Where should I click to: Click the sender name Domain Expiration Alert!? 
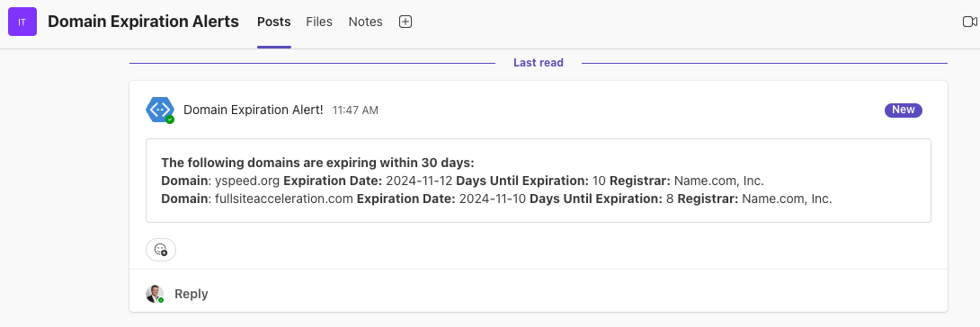(254, 110)
